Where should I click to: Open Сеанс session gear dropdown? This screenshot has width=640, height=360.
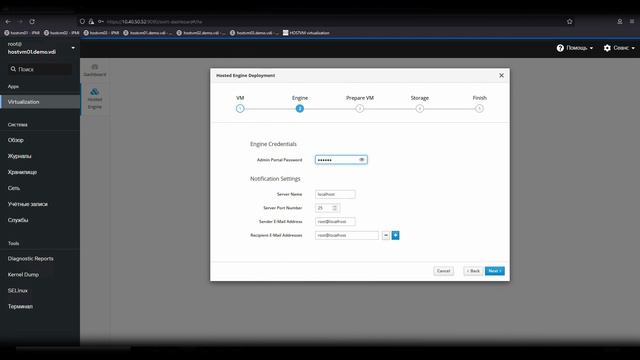[619, 48]
